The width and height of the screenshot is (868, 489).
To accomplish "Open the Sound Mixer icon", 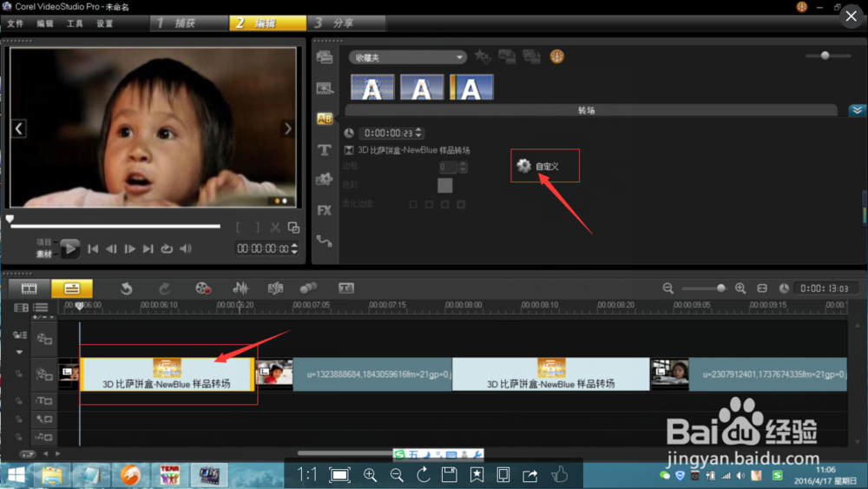I will click(x=240, y=288).
